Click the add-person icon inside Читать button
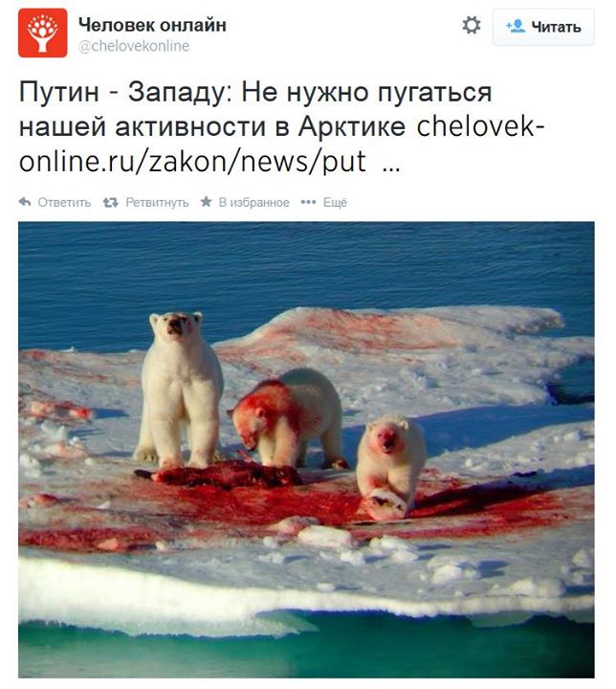This screenshot has width=616, height=689. pyautogui.click(x=516, y=27)
